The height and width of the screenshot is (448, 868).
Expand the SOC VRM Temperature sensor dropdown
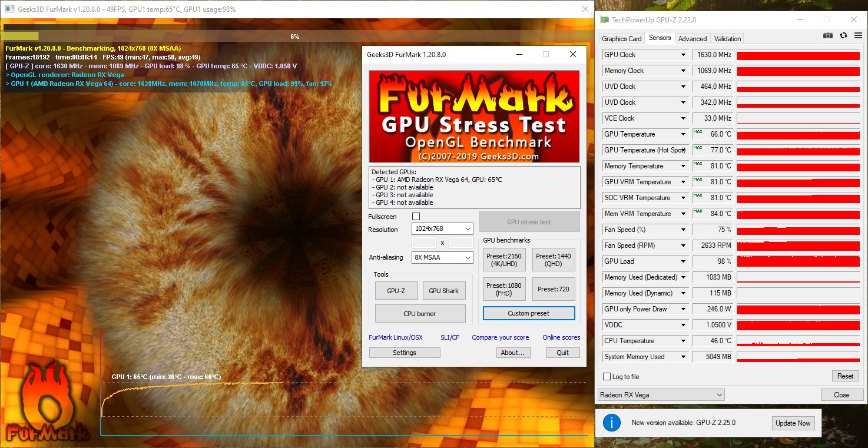point(683,198)
